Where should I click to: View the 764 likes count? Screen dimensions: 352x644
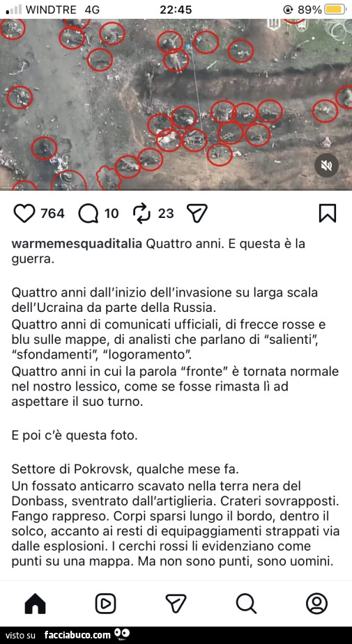tap(53, 214)
